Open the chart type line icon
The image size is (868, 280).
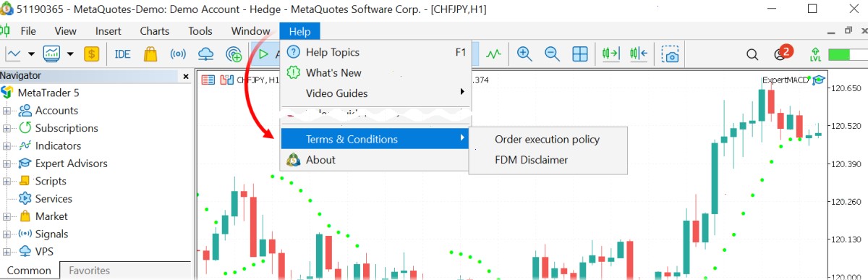click(x=14, y=54)
